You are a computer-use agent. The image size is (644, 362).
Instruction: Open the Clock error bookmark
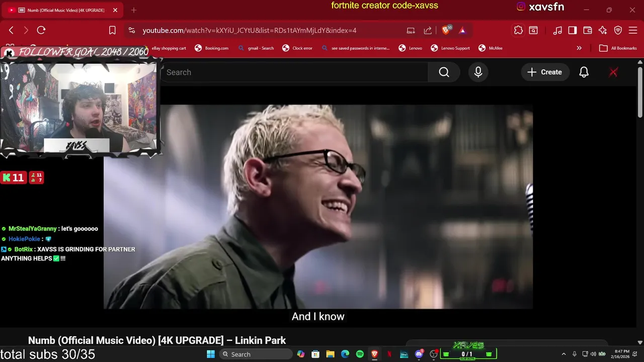(297, 48)
